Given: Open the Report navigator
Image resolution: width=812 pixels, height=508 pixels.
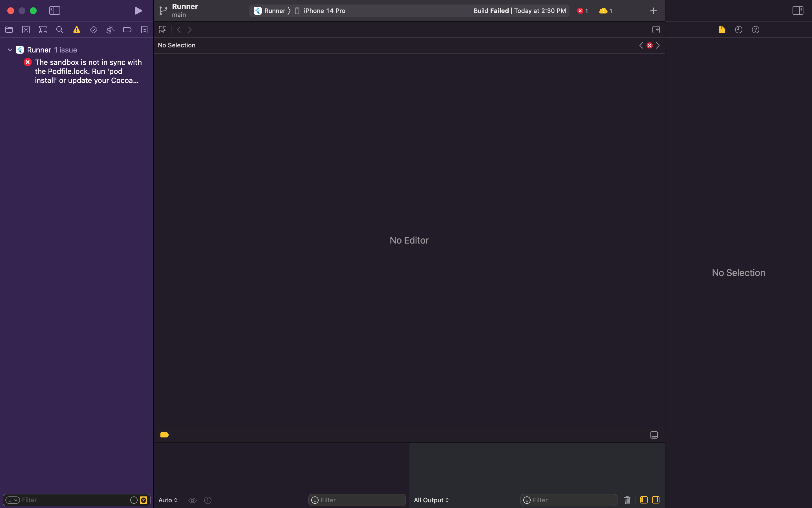Looking at the screenshot, I should (x=144, y=30).
